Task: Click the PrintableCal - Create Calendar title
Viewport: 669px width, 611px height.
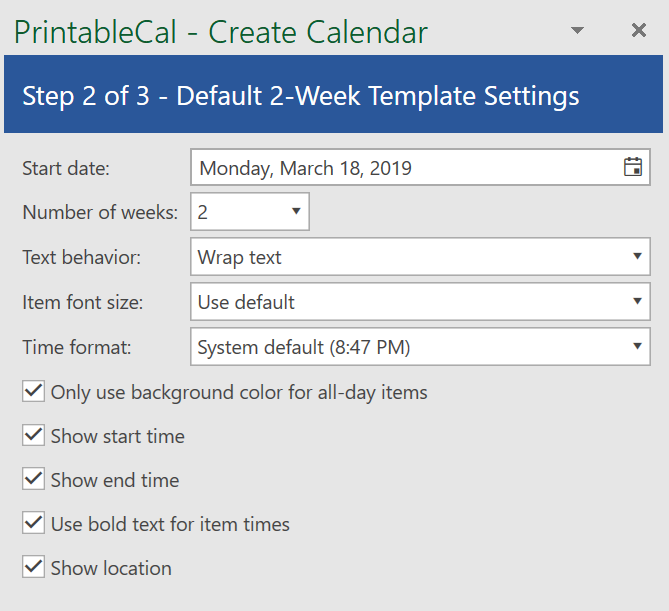Action: point(221,32)
